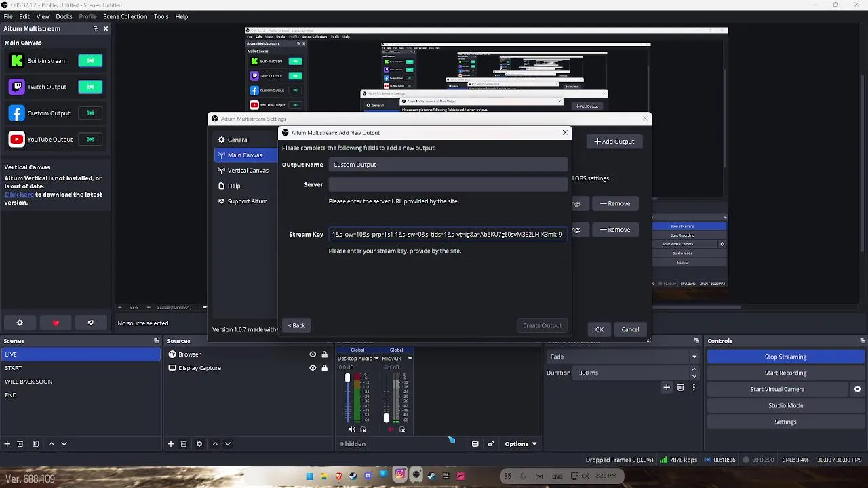This screenshot has width=868, height=488.
Task: Toggle the lock on the Display Capture source
Action: click(x=324, y=368)
